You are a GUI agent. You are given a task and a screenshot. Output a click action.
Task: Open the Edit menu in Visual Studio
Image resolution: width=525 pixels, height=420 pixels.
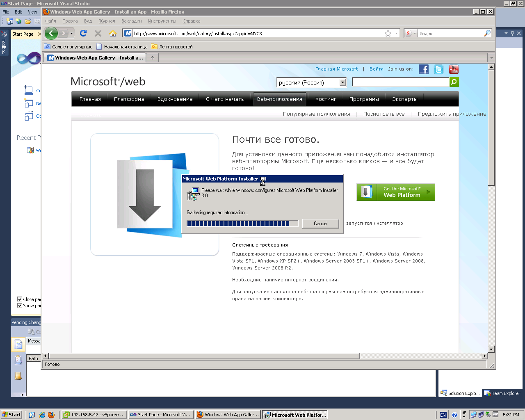pos(18,12)
